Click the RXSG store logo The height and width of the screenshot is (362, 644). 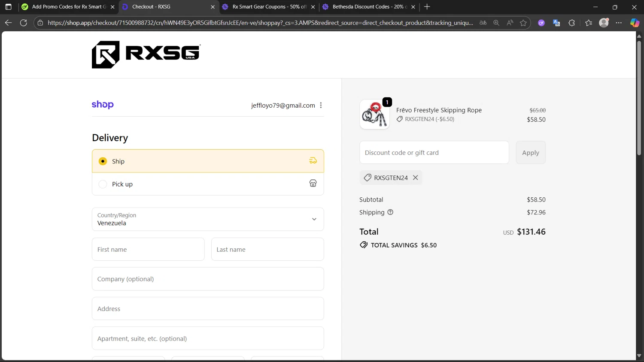click(x=146, y=54)
